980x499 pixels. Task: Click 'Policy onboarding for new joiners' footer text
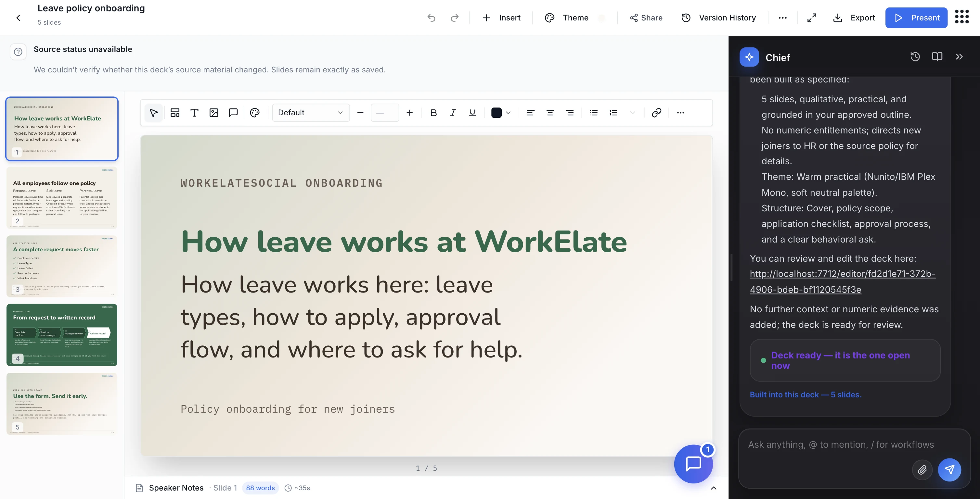288,409
